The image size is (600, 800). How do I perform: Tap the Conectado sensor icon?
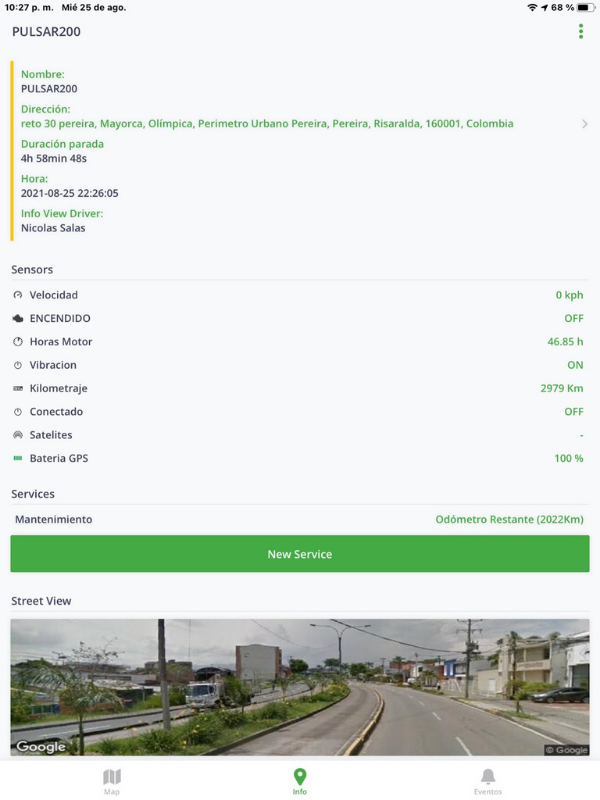tap(17, 412)
